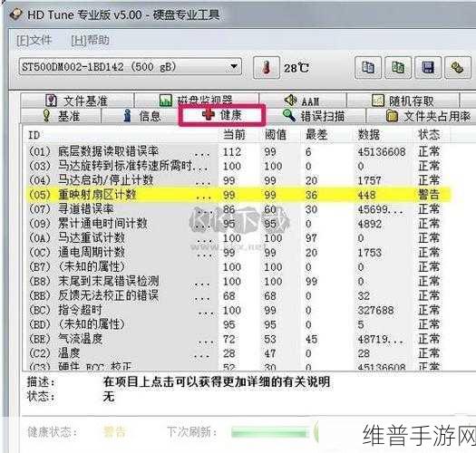Click the floppy disk save icon
Viewport: 476px width, 453px height.
(x=428, y=67)
